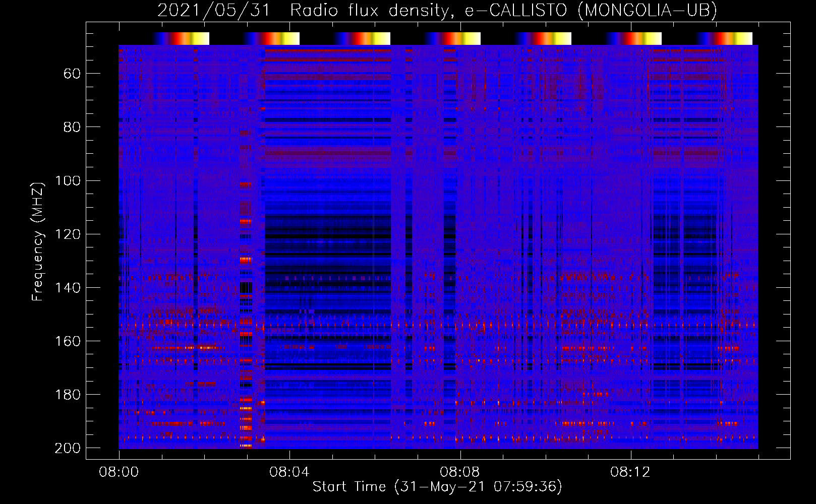Click the 08:12 time tick label
This screenshot has height=504, width=816.
point(630,472)
